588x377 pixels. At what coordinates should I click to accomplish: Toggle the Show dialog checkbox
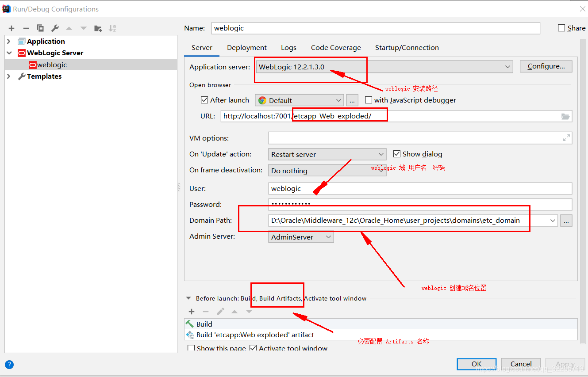pyautogui.click(x=397, y=154)
